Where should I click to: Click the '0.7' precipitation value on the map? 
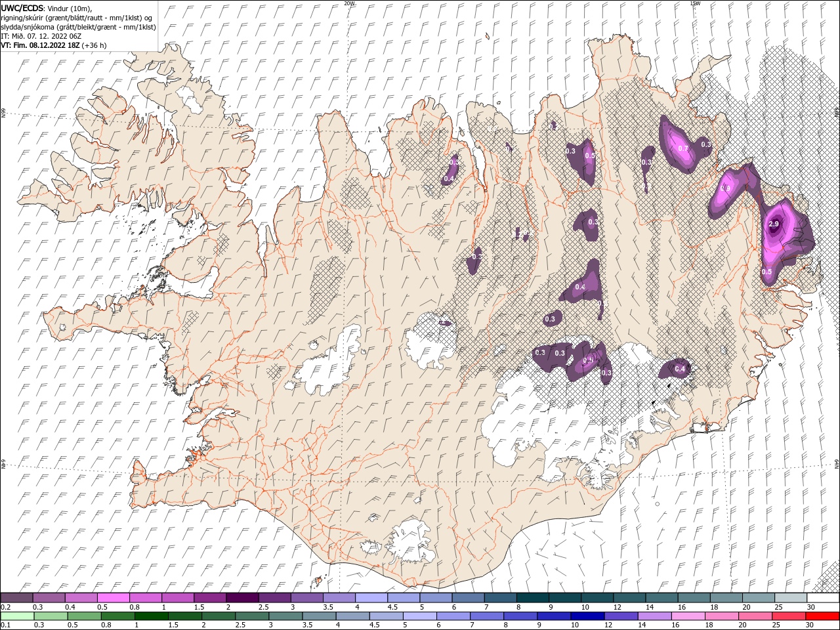click(x=683, y=148)
